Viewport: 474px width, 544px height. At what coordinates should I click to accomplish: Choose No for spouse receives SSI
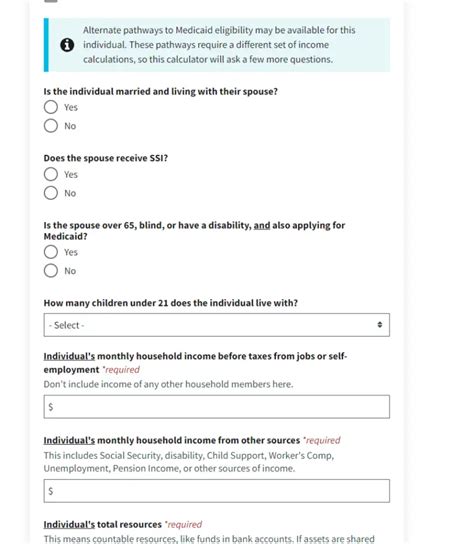[51, 193]
